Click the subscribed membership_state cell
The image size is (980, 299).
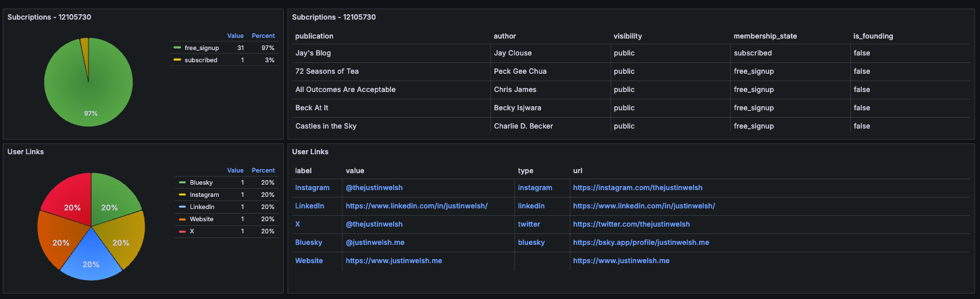752,53
